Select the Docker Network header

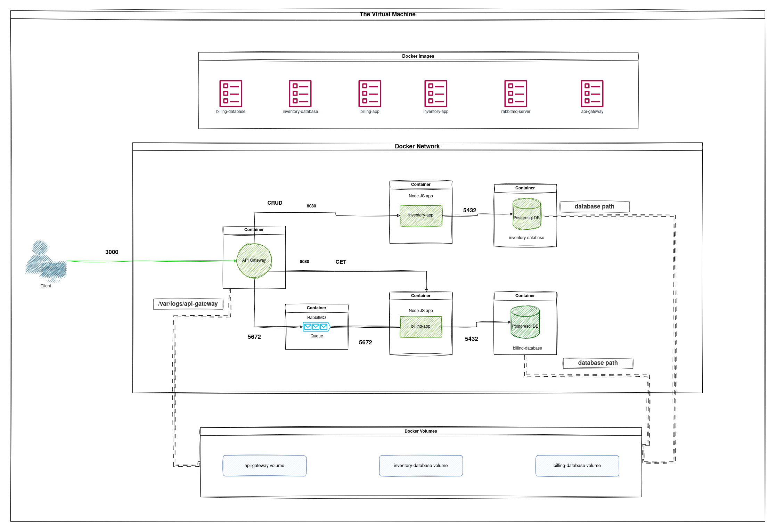click(x=417, y=146)
